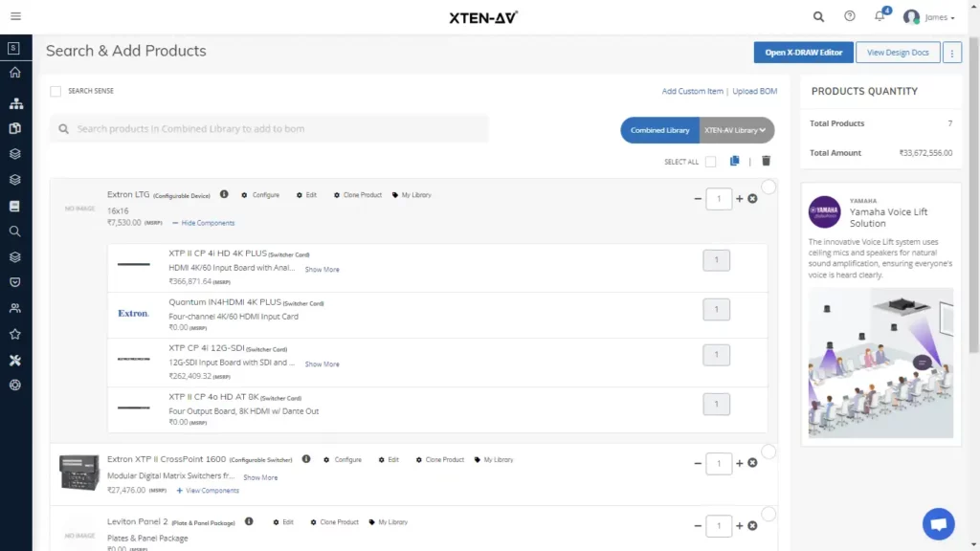Open the notifications bell
Viewport: 980px width, 551px height.
click(x=880, y=16)
